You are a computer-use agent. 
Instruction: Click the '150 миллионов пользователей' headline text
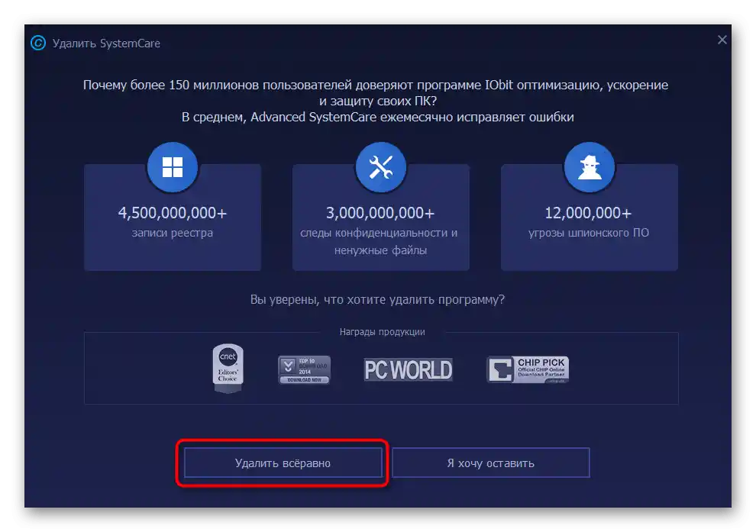coord(260,85)
